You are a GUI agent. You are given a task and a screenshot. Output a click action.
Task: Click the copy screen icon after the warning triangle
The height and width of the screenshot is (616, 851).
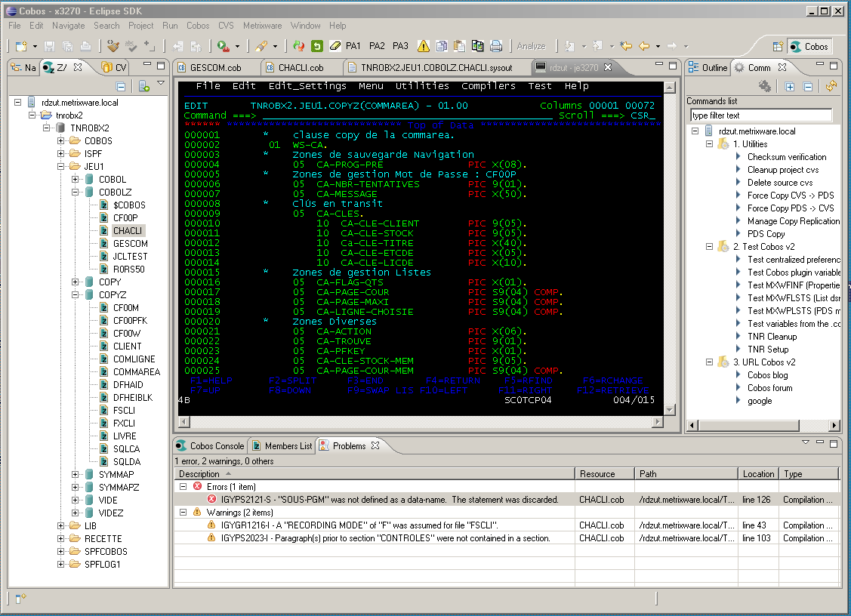point(442,46)
